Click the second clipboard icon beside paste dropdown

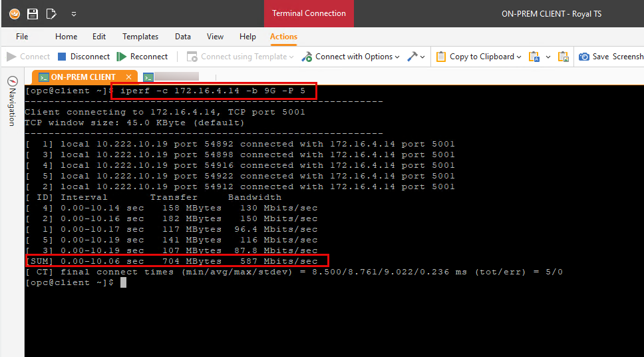pos(563,57)
